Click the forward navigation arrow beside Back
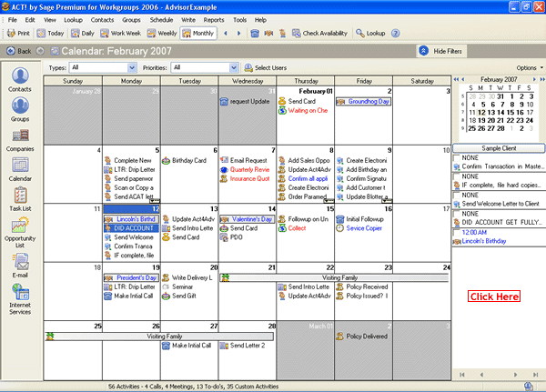The height and width of the screenshot is (392, 546). pos(40,51)
